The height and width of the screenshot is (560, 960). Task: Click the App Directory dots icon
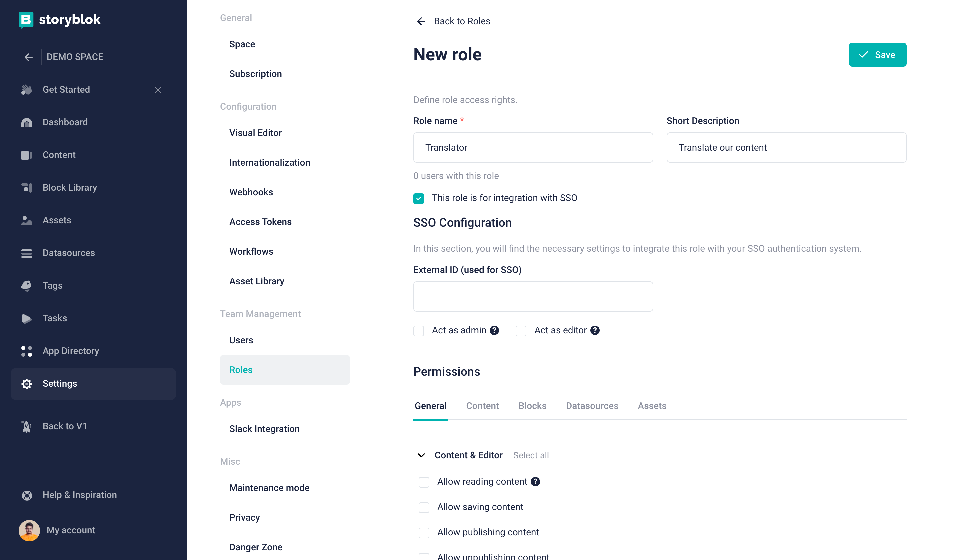coord(26,351)
